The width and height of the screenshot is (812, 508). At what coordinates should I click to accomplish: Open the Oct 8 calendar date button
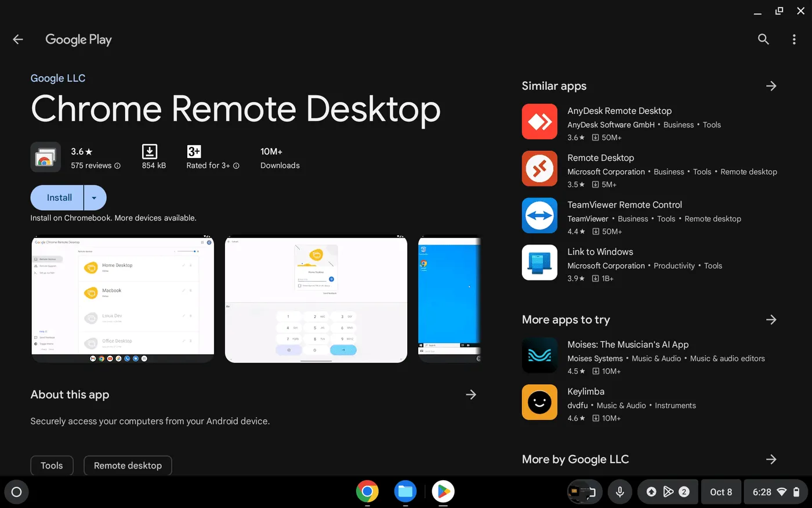click(x=721, y=492)
